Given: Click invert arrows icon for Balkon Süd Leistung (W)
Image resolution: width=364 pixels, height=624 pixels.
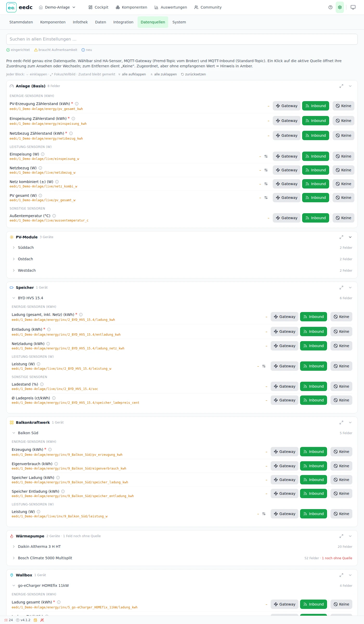Looking at the screenshot, I should [x=264, y=514].
